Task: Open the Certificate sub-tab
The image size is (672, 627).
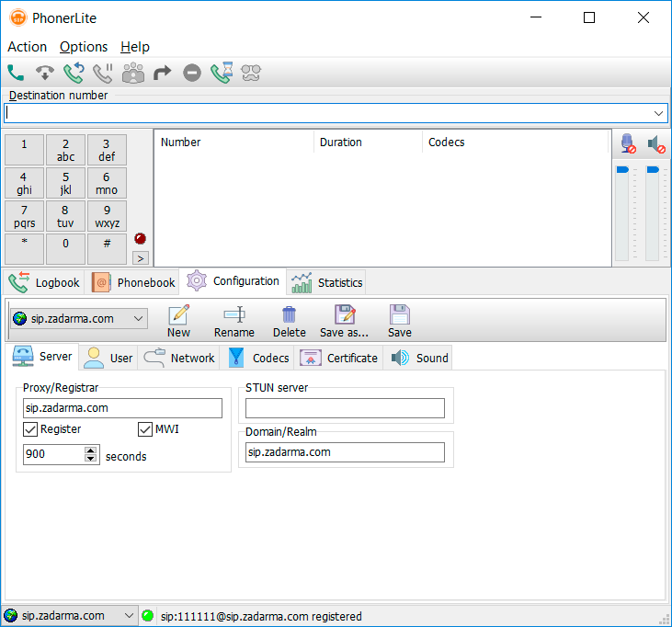Action: 338,358
